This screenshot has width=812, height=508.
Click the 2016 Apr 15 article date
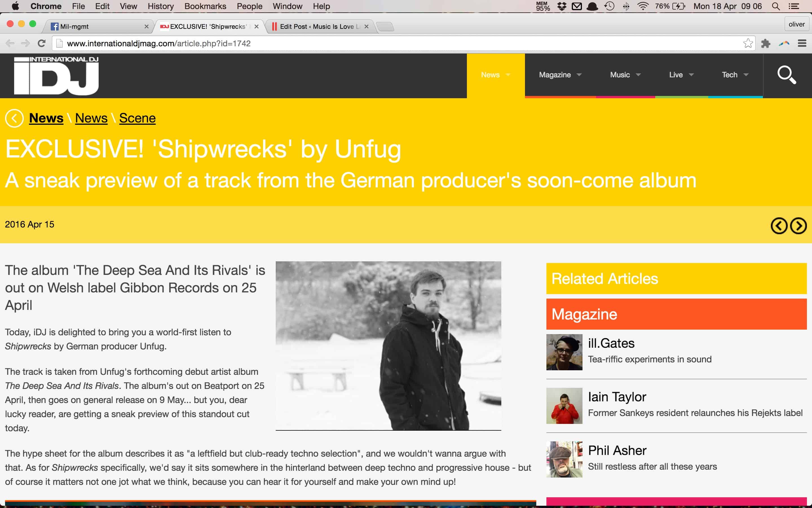(30, 224)
